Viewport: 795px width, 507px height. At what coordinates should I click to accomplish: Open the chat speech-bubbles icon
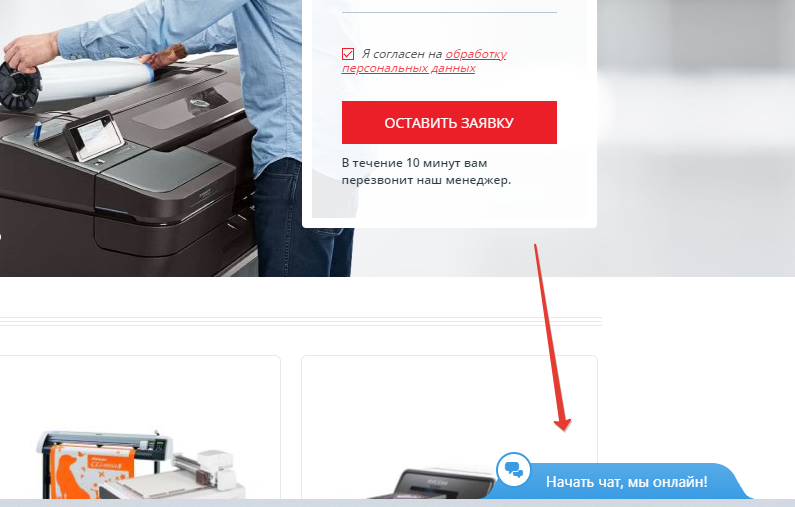click(x=514, y=469)
